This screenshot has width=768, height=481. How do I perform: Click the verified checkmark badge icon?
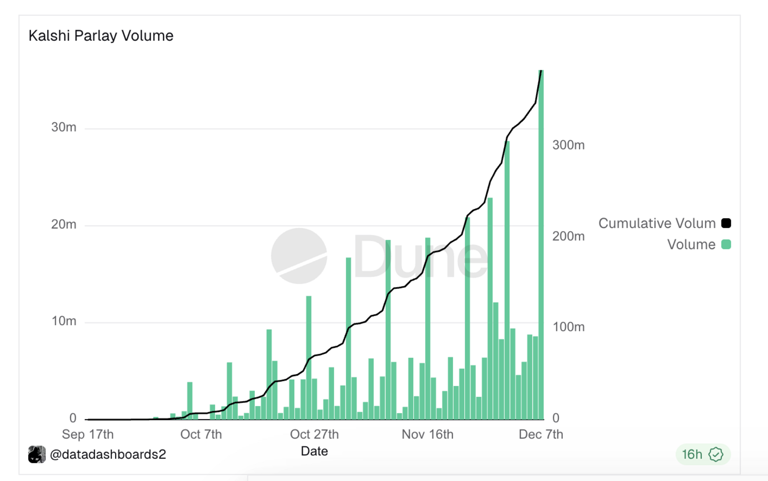pyautogui.click(x=716, y=455)
